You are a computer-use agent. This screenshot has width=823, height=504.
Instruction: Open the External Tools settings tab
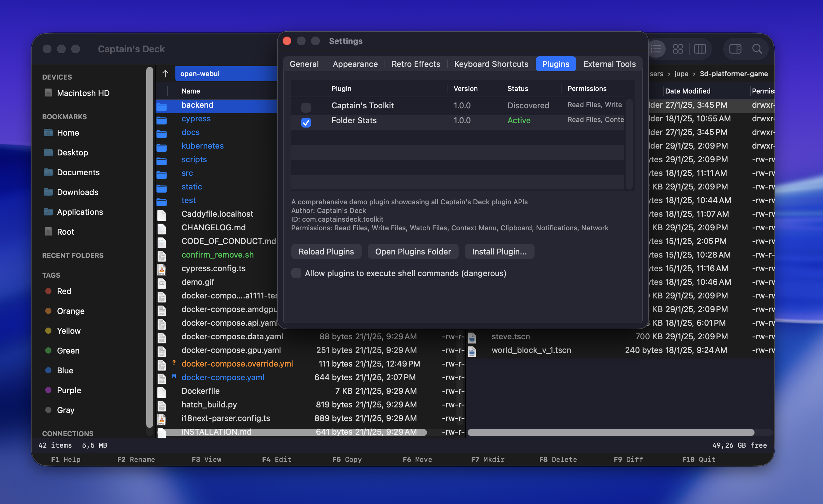pos(609,64)
